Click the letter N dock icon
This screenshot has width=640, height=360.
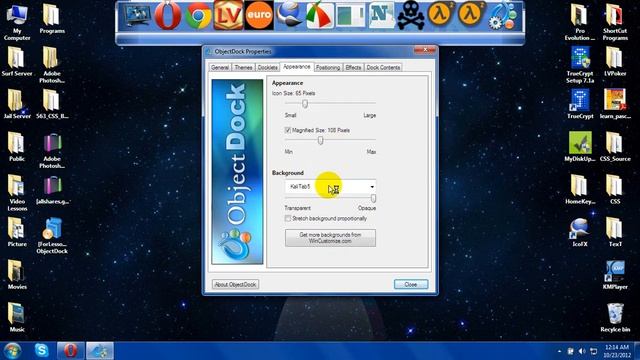pos(380,16)
